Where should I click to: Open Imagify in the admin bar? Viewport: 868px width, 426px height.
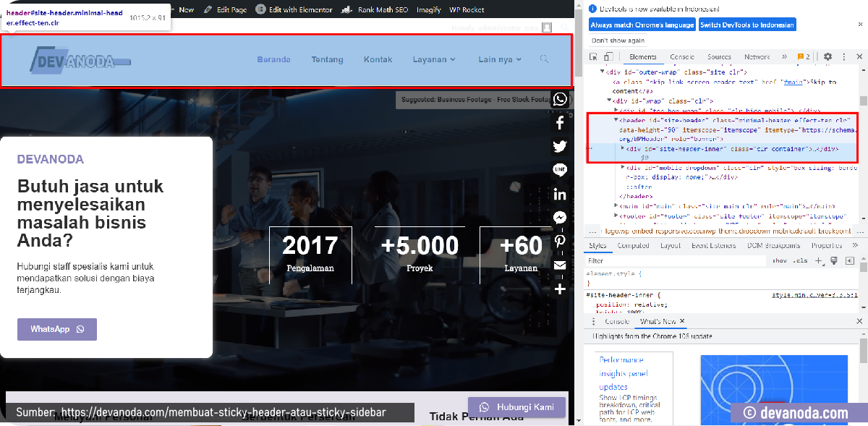[x=429, y=9]
